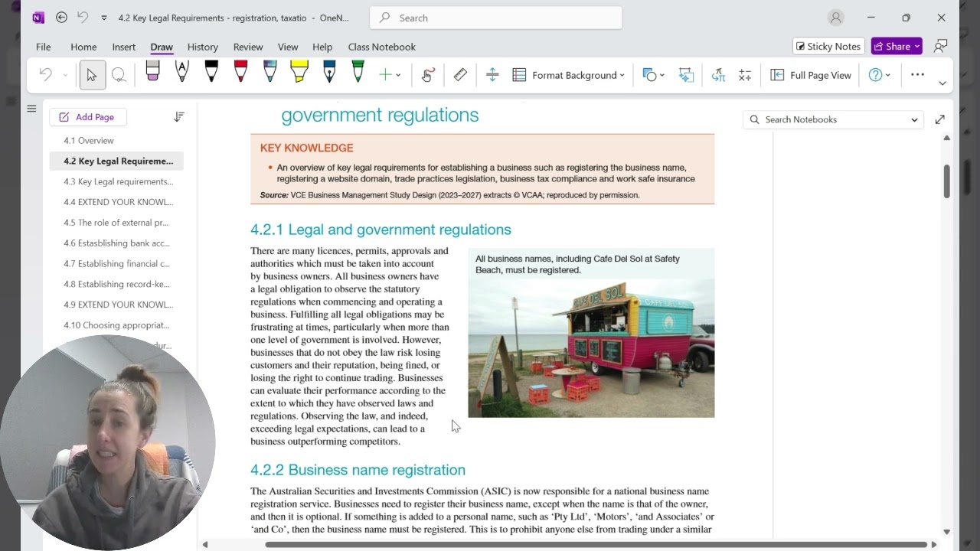Screen dimensions: 980x551
Task: Toggle the Ruler tool
Action: (x=460, y=75)
